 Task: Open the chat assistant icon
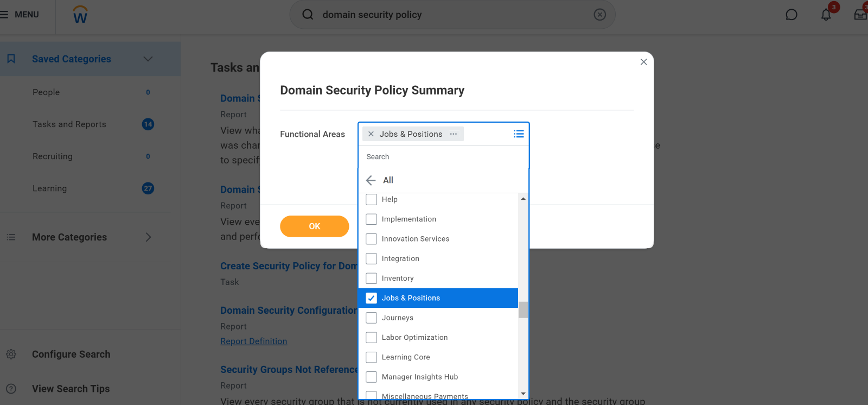(x=792, y=15)
